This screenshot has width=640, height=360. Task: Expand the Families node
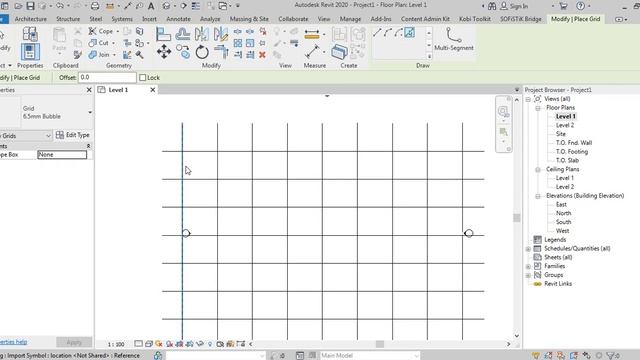point(528,266)
